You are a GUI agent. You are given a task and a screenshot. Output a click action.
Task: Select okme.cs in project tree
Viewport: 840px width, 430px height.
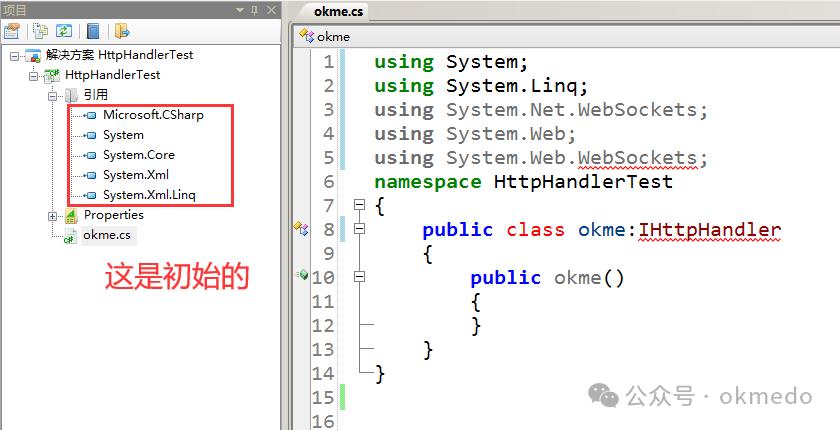point(107,235)
